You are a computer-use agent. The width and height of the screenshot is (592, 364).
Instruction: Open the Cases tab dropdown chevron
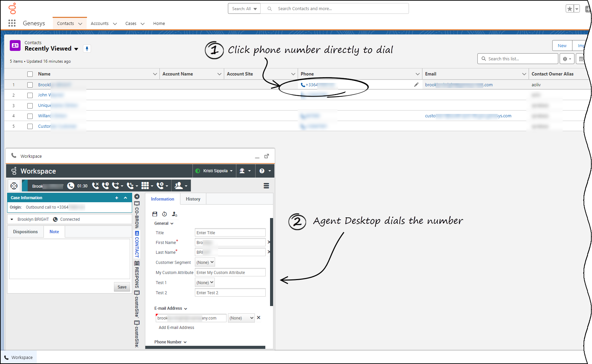tap(143, 24)
